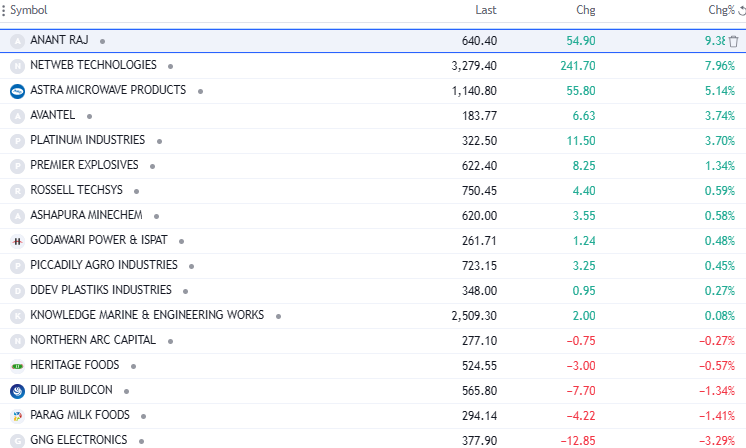This screenshot has width=746, height=448.
Task: Click the status dot after DILIP BUILDCON
Action: [x=127, y=391]
